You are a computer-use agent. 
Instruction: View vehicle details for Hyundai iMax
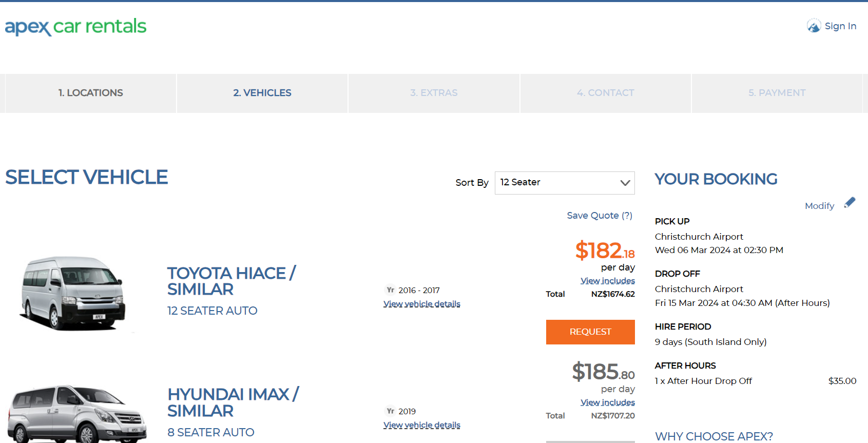(422, 425)
